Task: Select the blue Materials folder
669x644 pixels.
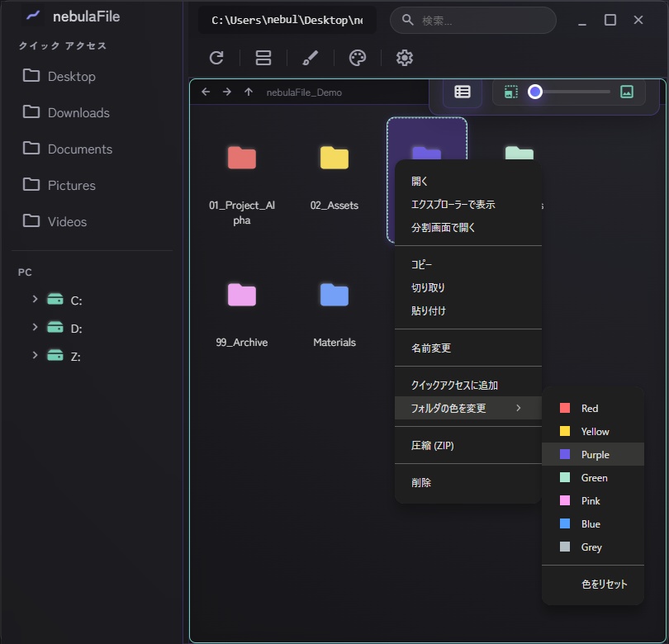Action: (x=334, y=295)
